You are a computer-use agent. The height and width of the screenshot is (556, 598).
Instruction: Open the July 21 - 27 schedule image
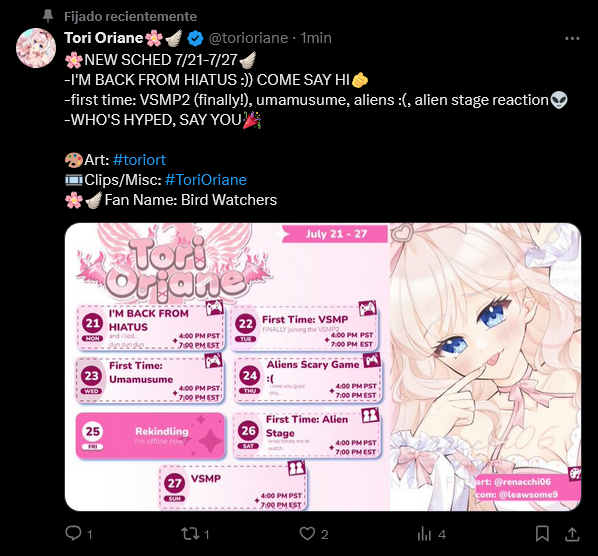pos(323,367)
